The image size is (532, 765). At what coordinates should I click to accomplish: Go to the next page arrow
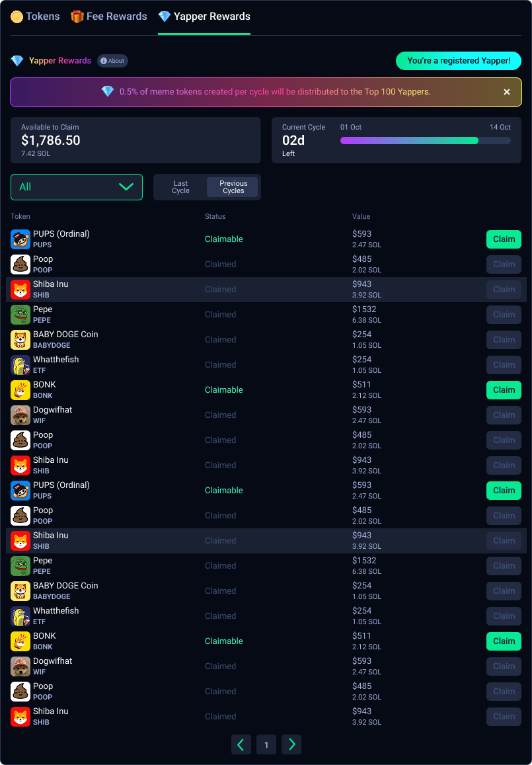(291, 745)
